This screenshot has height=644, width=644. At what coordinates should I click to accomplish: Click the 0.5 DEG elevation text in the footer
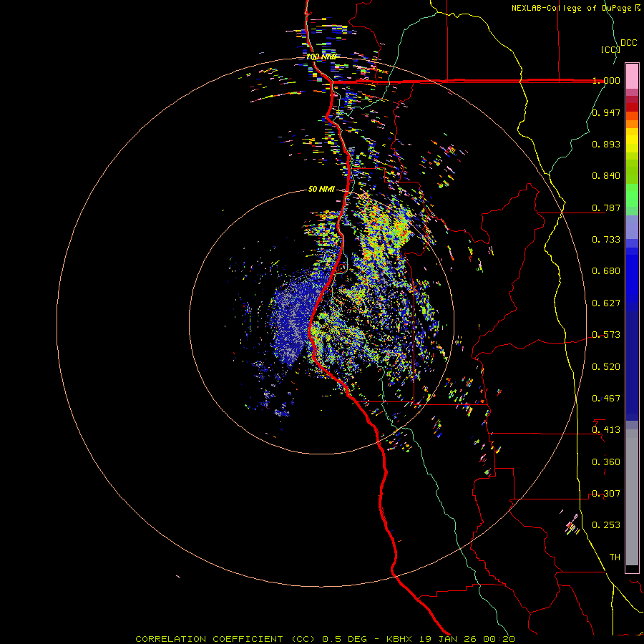(344, 639)
